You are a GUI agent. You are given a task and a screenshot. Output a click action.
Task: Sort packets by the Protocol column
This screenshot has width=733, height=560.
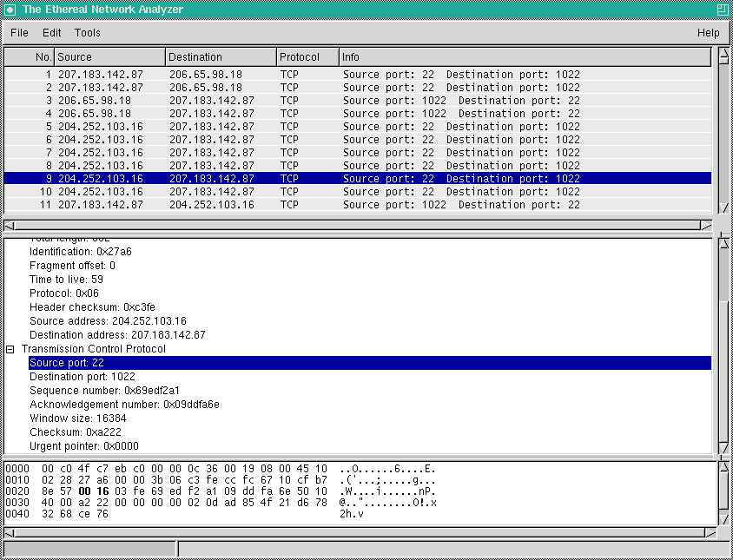(x=306, y=56)
